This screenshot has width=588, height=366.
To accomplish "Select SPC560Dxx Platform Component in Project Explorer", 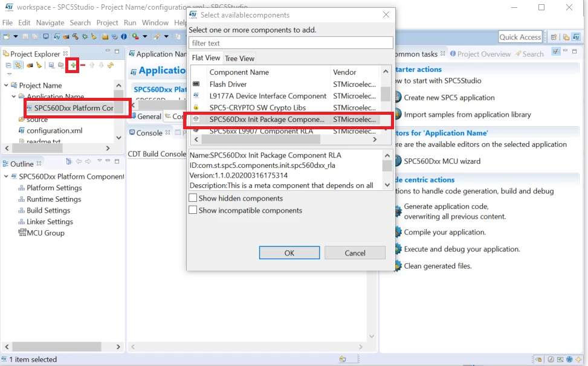I will pyautogui.click(x=74, y=108).
